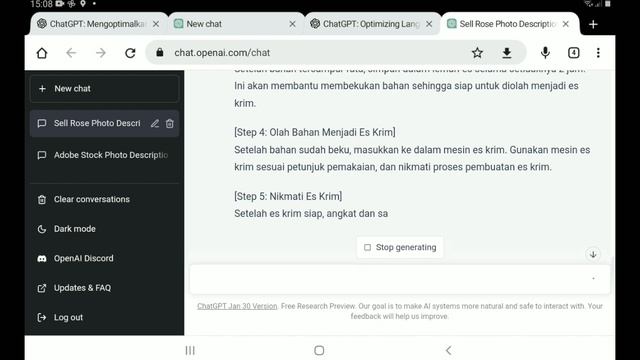Click the heading Step 5: Nikmati Es Krim
Viewport: 640px width, 360px height.
tap(288, 196)
